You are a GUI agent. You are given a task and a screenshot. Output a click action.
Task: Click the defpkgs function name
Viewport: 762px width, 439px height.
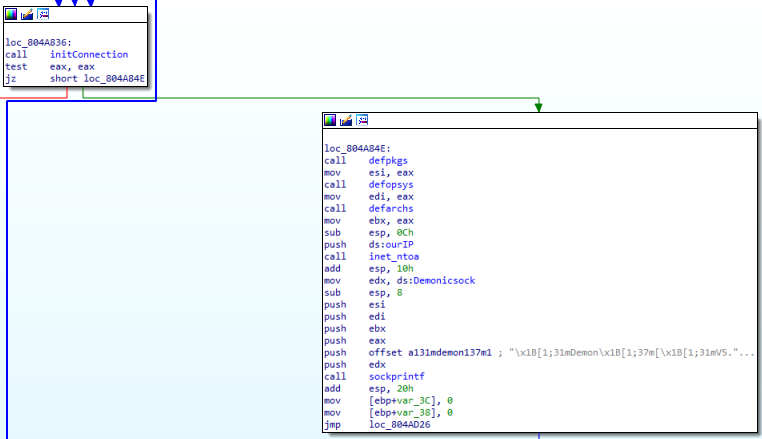point(388,160)
